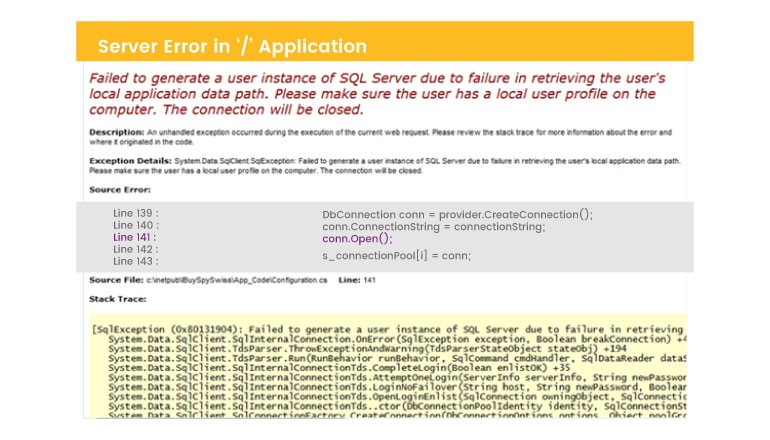Click the highlighted 'conn.Open();' code line
This screenshot has width=770, height=440.
357,239
